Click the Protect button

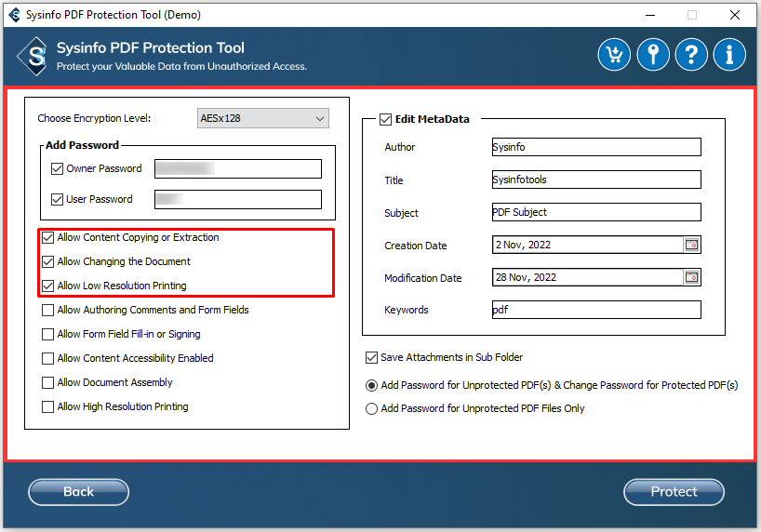tap(674, 492)
